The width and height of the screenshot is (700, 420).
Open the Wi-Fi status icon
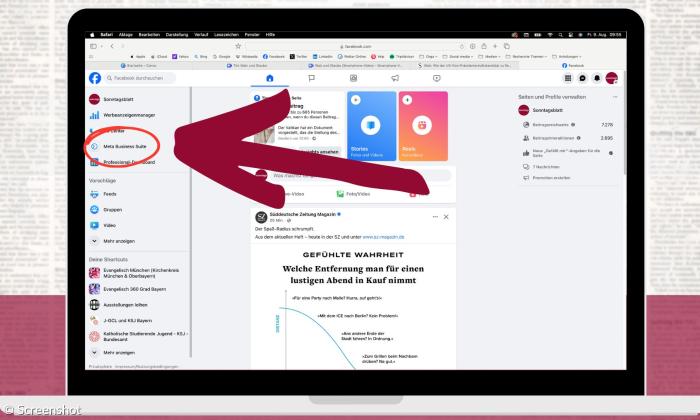click(x=550, y=35)
